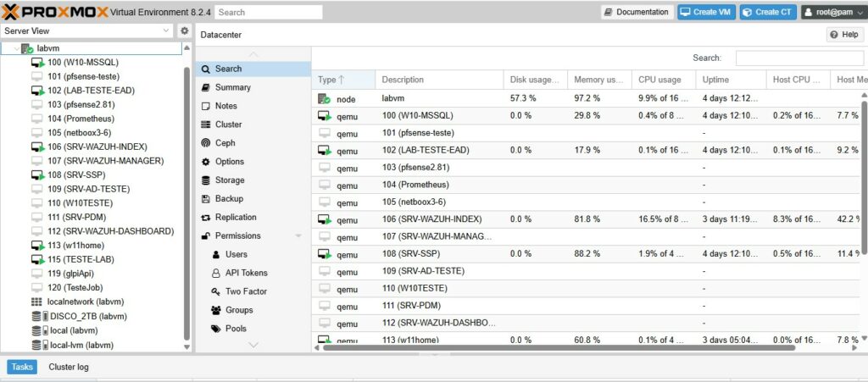Open the Groups permissions page
Viewport: 868px width, 382px height.
[x=239, y=310]
